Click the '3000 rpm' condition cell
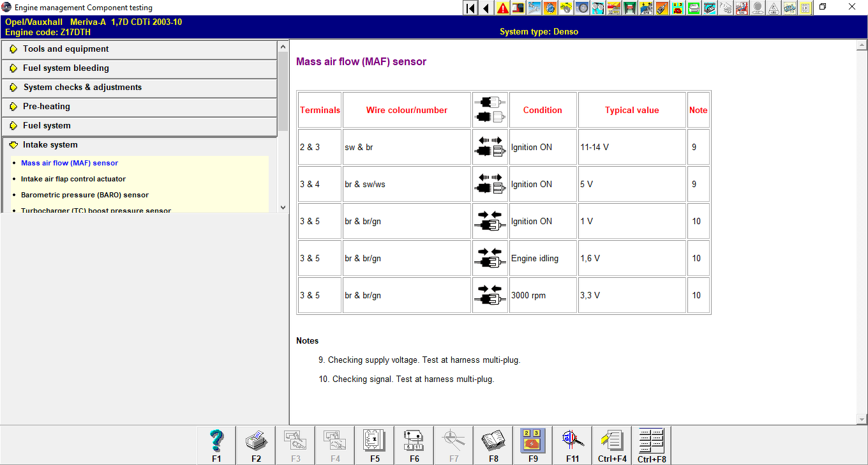Screen dimensions: 868x465 pos(543,295)
